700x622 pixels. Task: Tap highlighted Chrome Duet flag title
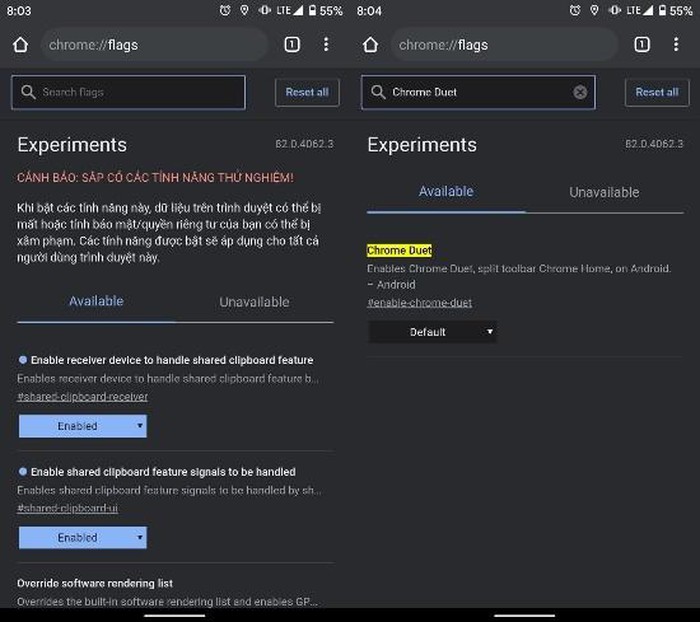(x=400, y=250)
